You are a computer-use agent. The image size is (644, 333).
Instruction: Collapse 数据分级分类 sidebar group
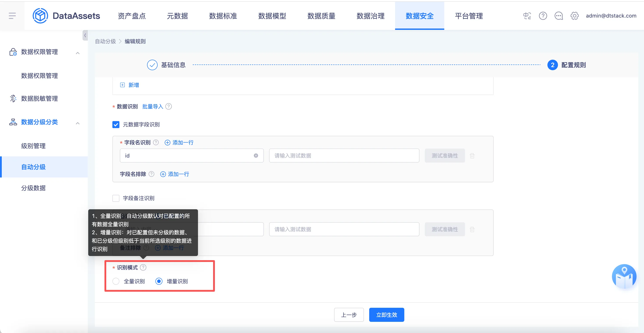78,123
